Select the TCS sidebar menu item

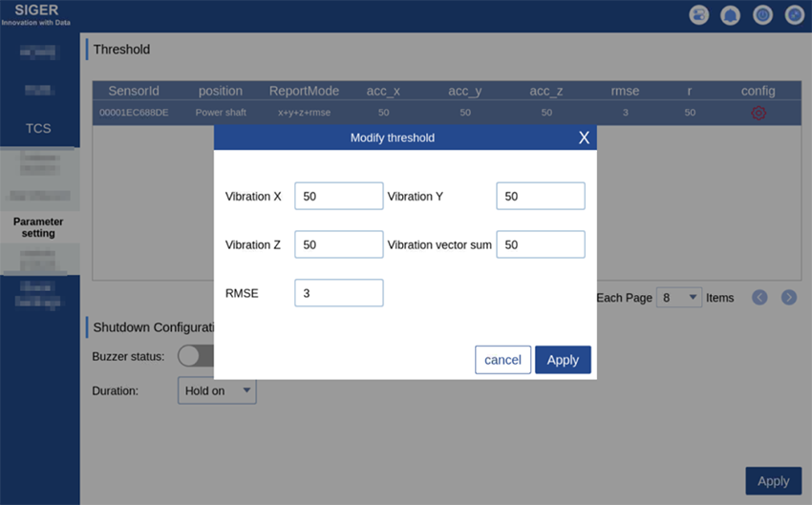pos(38,128)
